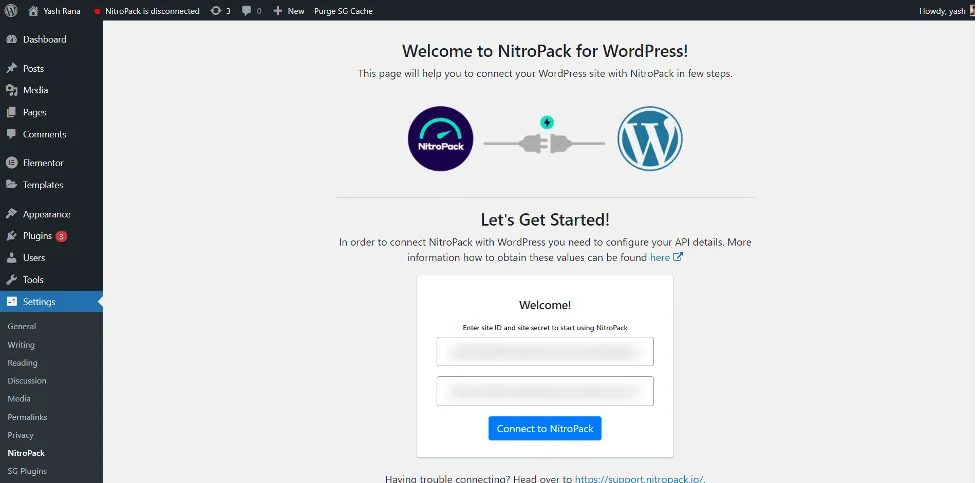Select NitroPack settings submenu
The width and height of the screenshot is (977, 483).
[26, 453]
